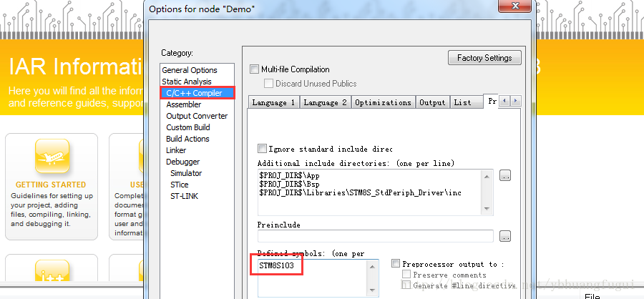Viewport: 644px width, 299px height.
Task: Switch to Language 2 tab
Action: coord(326,102)
